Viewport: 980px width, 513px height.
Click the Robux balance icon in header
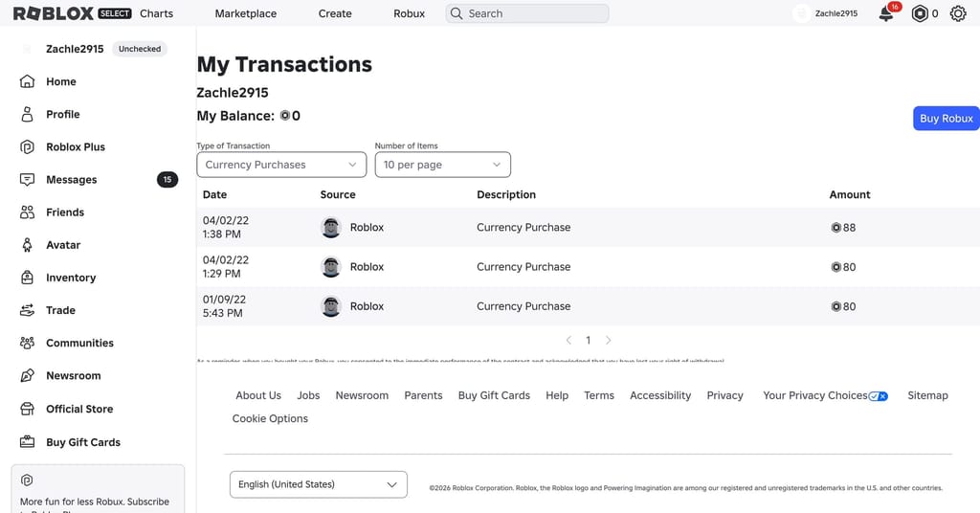(x=920, y=13)
